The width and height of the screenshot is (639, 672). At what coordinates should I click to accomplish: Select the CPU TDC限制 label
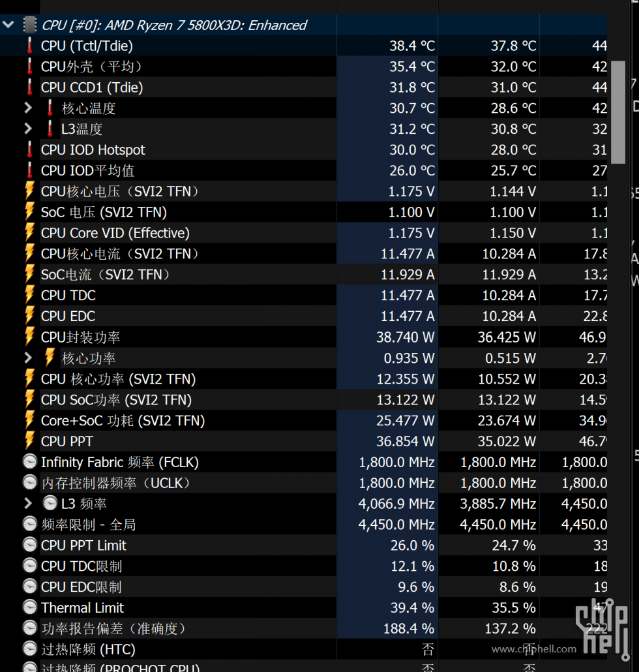pos(82,566)
